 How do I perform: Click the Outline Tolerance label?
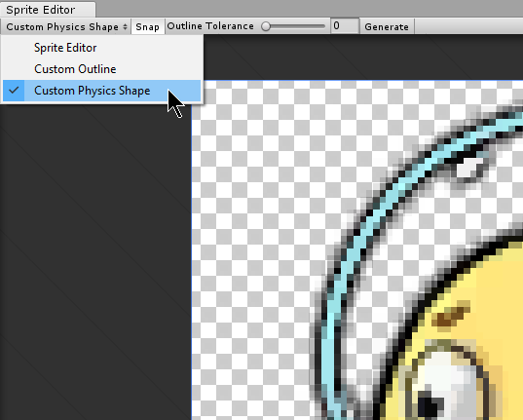210,26
